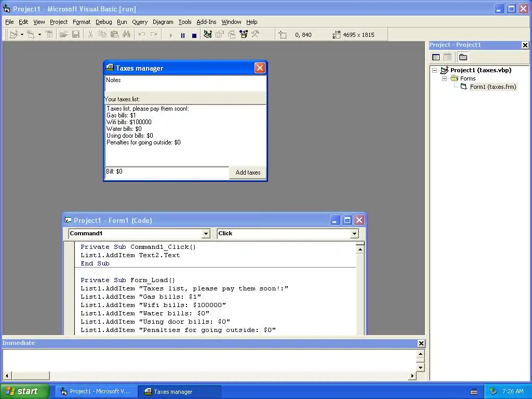Click the Form Layout Window toolbar icon
532x399 pixels.
(x=232, y=34)
